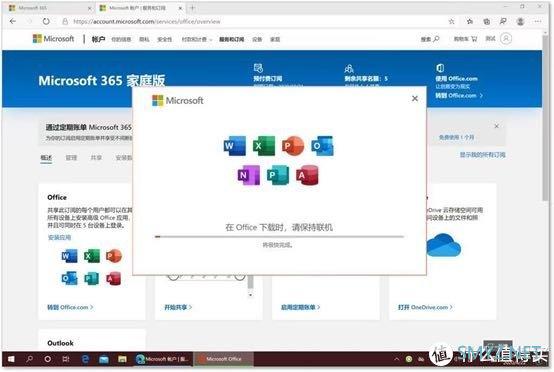The width and height of the screenshot is (554, 372).
Task: Click the OneDrive cloud icon
Action: (x=443, y=245)
